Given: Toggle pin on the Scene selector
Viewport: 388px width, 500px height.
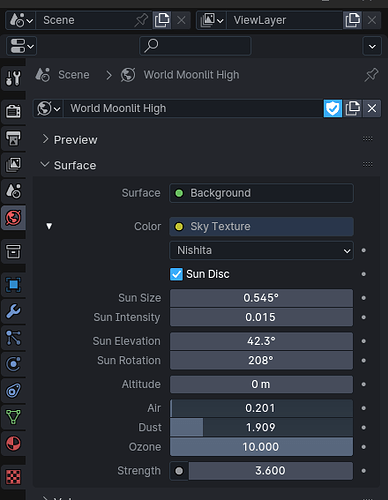Looking at the screenshot, I should [x=141, y=20].
